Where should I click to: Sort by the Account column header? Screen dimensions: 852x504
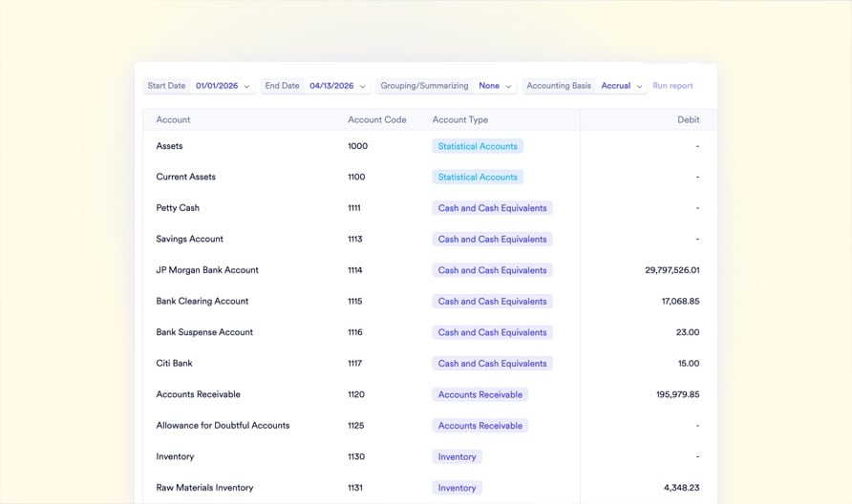pyautogui.click(x=173, y=119)
